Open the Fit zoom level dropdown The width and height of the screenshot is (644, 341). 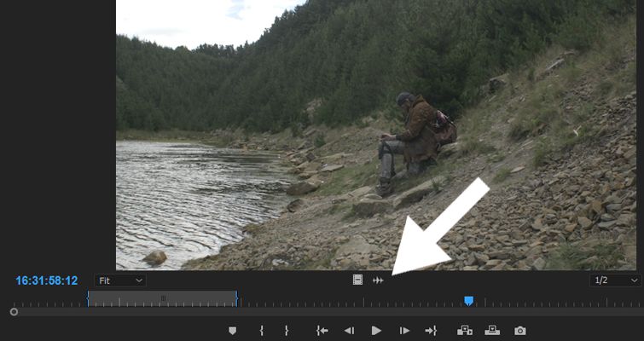click(x=120, y=280)
